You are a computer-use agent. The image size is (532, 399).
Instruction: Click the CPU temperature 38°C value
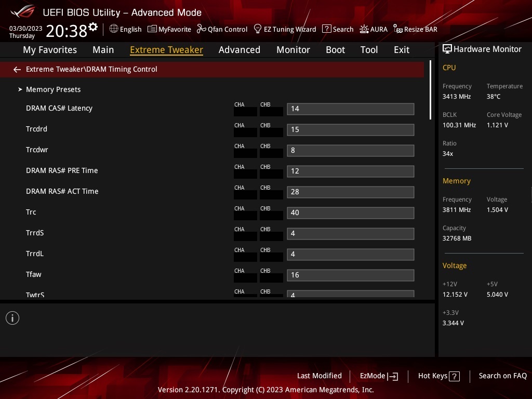494,96
